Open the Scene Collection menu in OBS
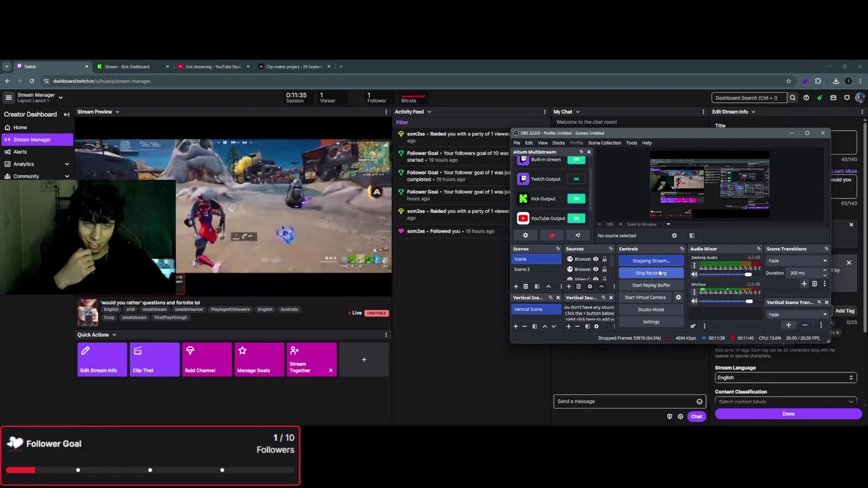Screen dimensions: 868x488 coord(604,143)
